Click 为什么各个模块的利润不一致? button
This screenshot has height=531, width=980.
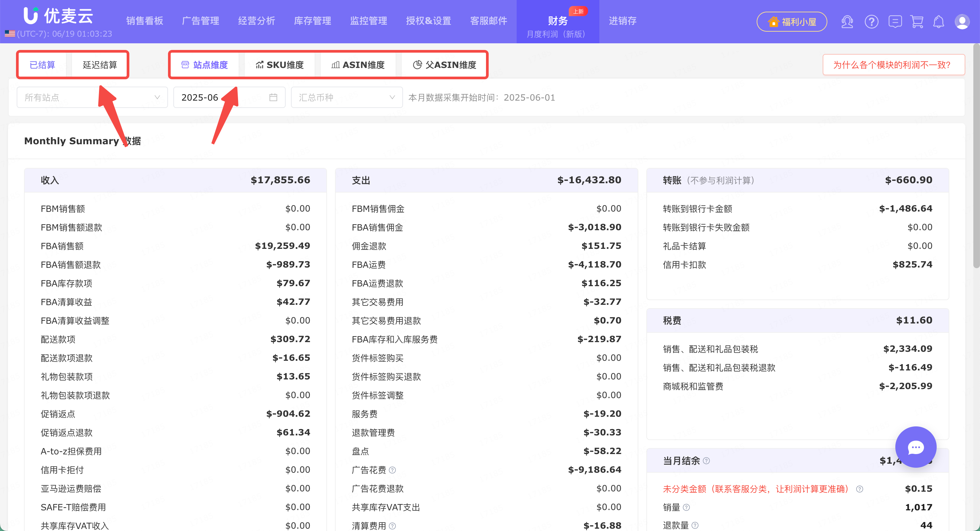(x=894, y=65)
